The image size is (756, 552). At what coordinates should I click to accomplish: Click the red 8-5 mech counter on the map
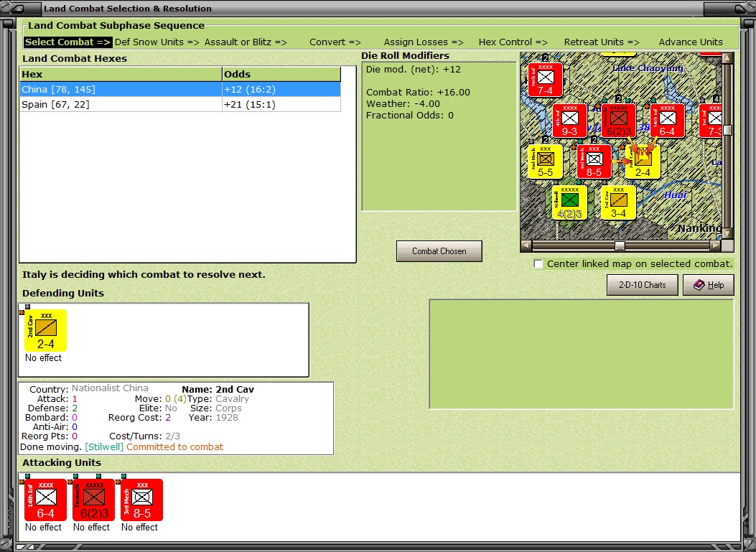pyautogui.click(x=594, y=162)
